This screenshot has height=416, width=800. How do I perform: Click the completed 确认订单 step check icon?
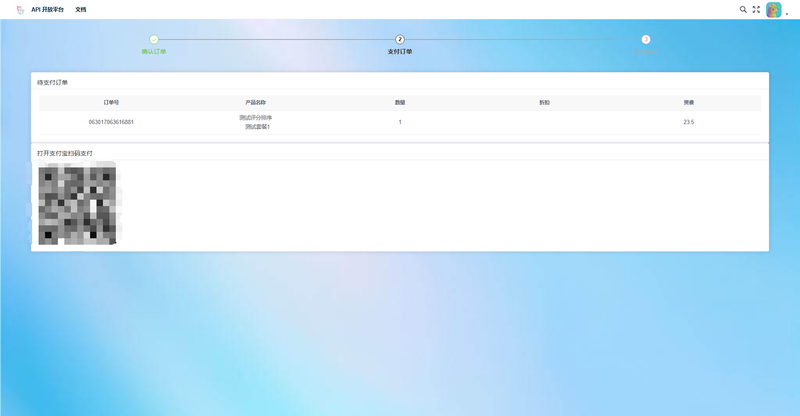pos(154,39)
